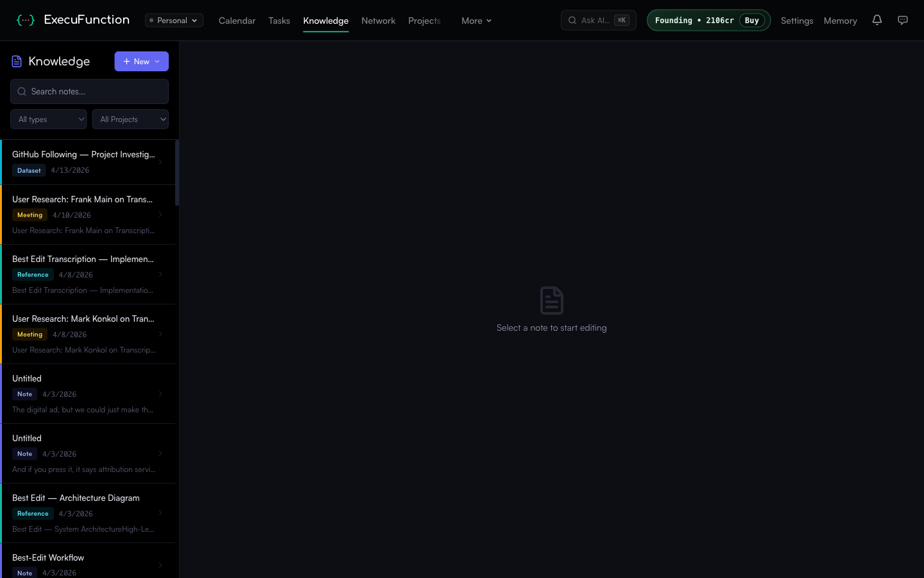Click the magnifier icon in Ask AI
Screen dimensions: 924x578
[x=572, y=20]
